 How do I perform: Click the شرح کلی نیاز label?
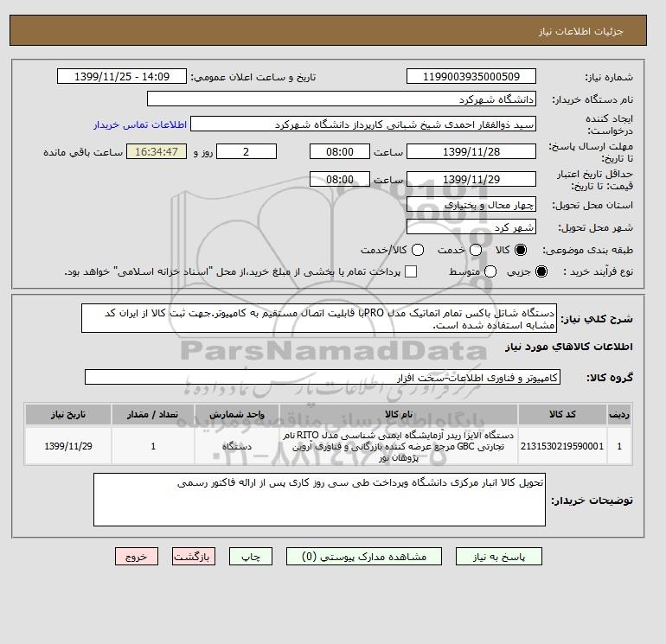[597, 319]
